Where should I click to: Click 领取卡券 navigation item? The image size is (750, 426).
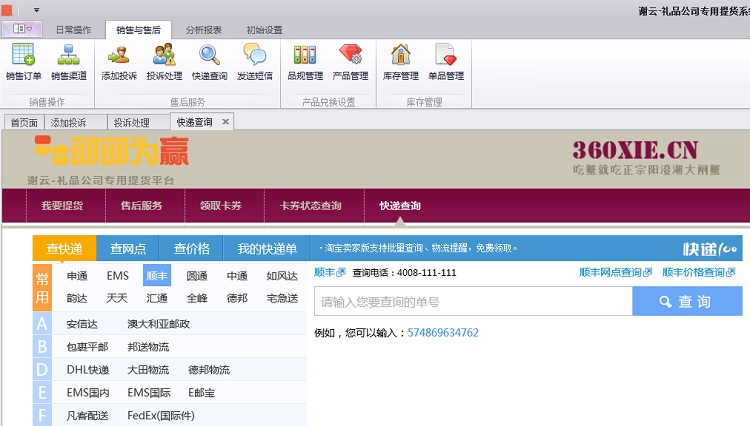pos(221,206)
